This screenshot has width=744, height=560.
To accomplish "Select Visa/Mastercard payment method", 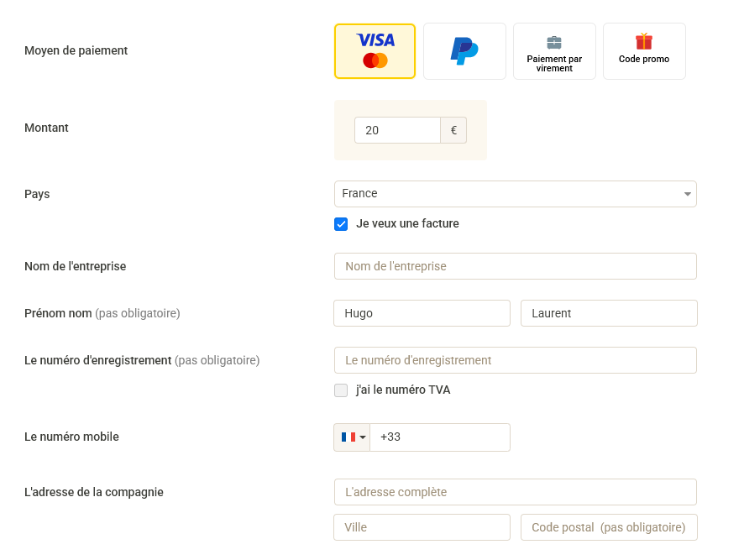I will click(375, 51).
